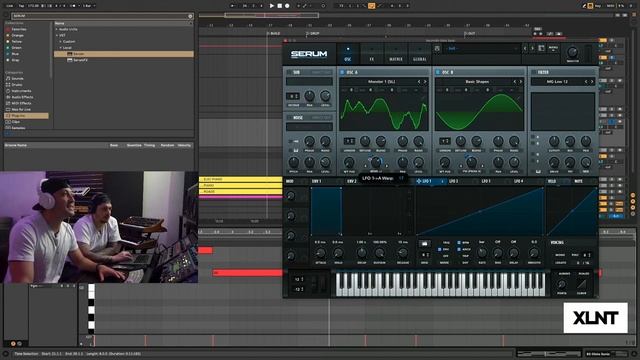The height and width of the screenshot is (360, 640).
Task: Click the XLNT logo thumbnail
Action: [x=596, y=318]
